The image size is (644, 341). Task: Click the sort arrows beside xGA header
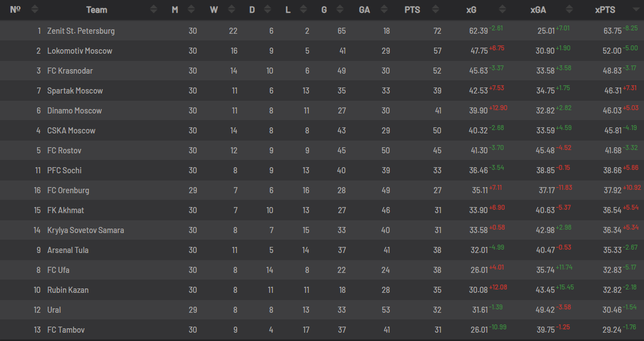point(569,9)
